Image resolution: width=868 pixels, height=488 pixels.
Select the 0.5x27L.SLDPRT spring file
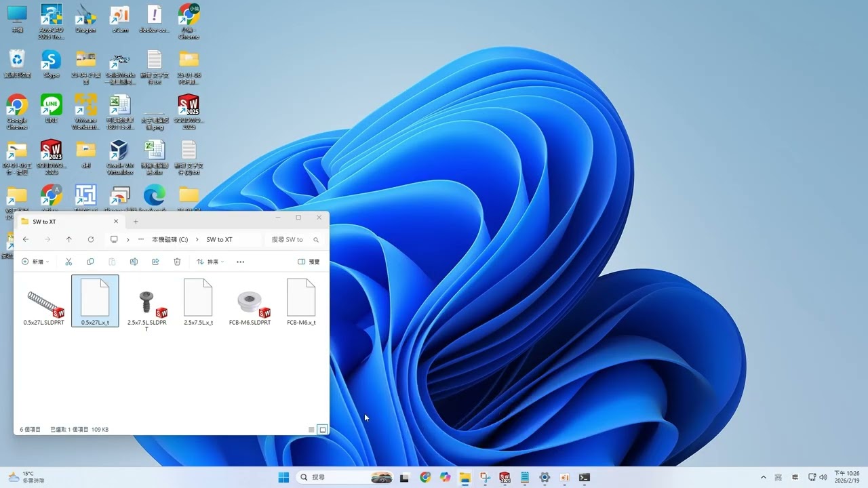click(44, 302)
